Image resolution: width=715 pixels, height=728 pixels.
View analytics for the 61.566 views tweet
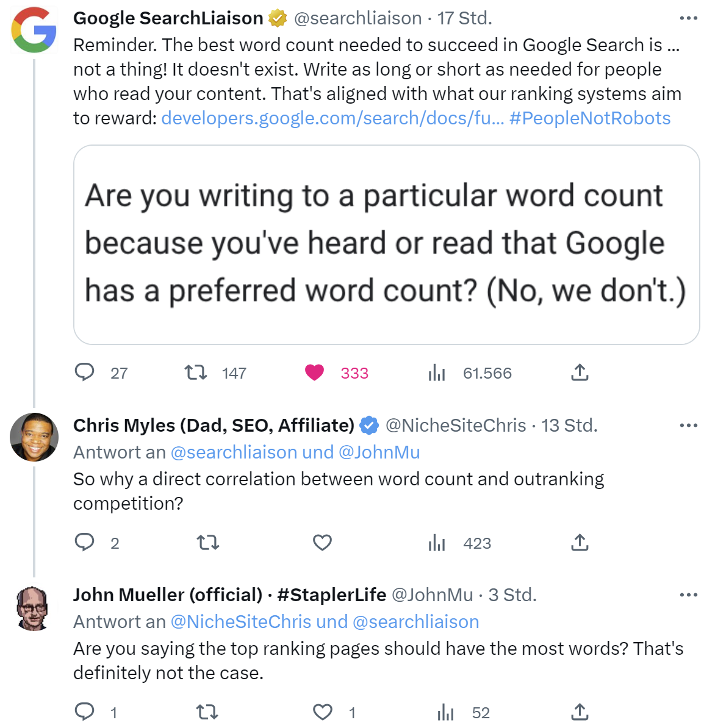click(x=437, y=373)
